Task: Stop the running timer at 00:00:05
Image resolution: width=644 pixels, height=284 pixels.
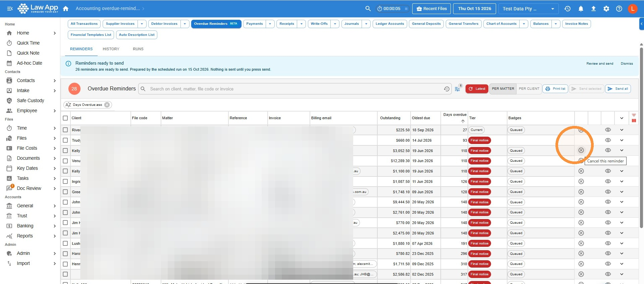Action: 406,9
